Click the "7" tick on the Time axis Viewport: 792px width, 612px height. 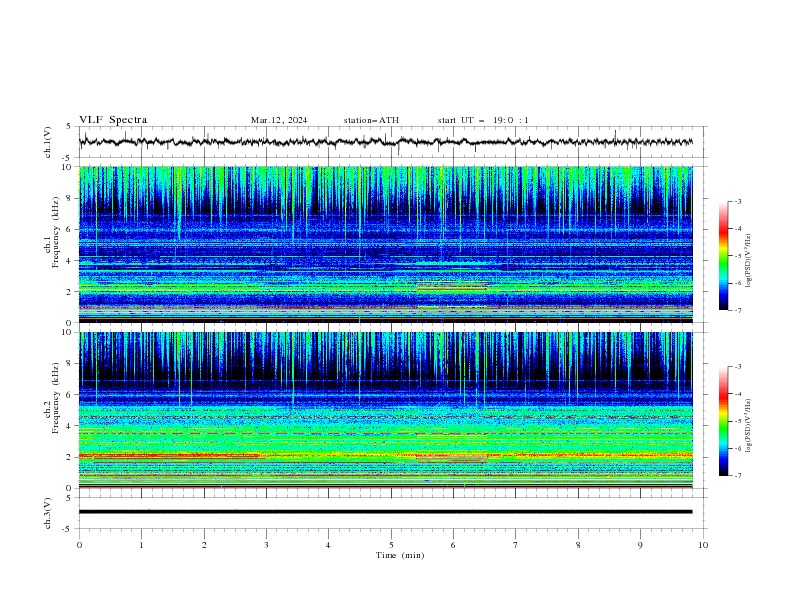coord(516,545)
